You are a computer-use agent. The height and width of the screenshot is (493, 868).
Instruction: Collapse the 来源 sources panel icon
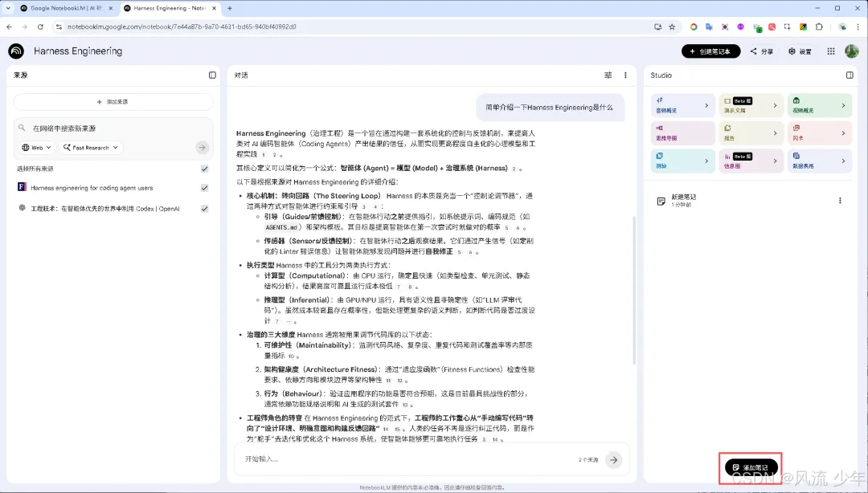212,75
